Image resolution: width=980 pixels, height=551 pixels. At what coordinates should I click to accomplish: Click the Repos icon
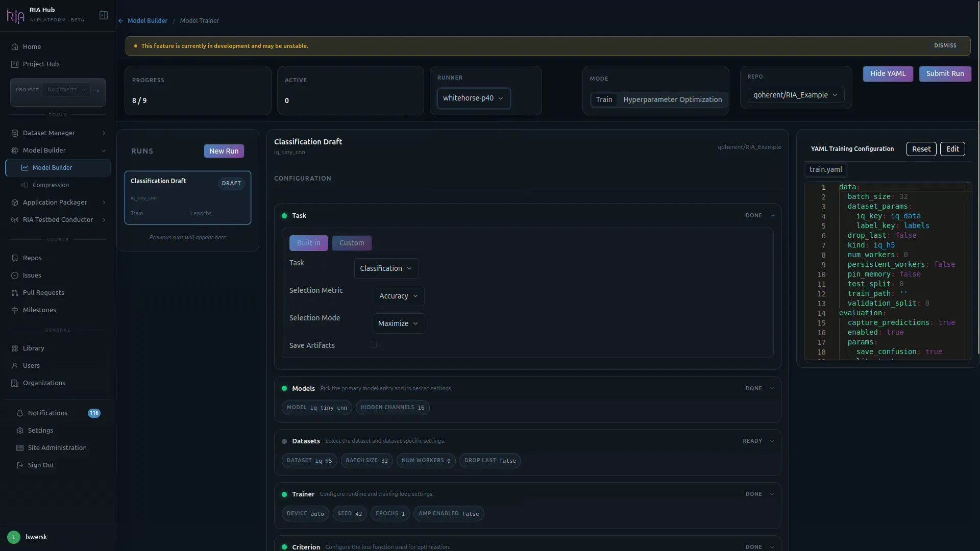tap(15, 258)
